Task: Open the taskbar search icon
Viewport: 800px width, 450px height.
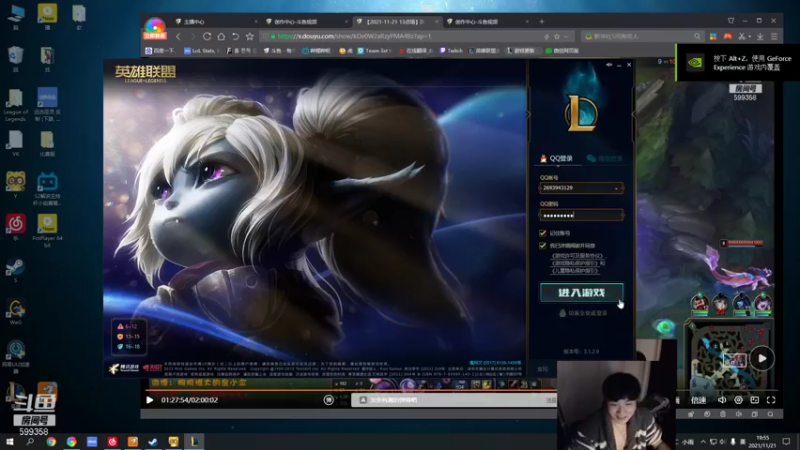Action: tap(30, 441)
